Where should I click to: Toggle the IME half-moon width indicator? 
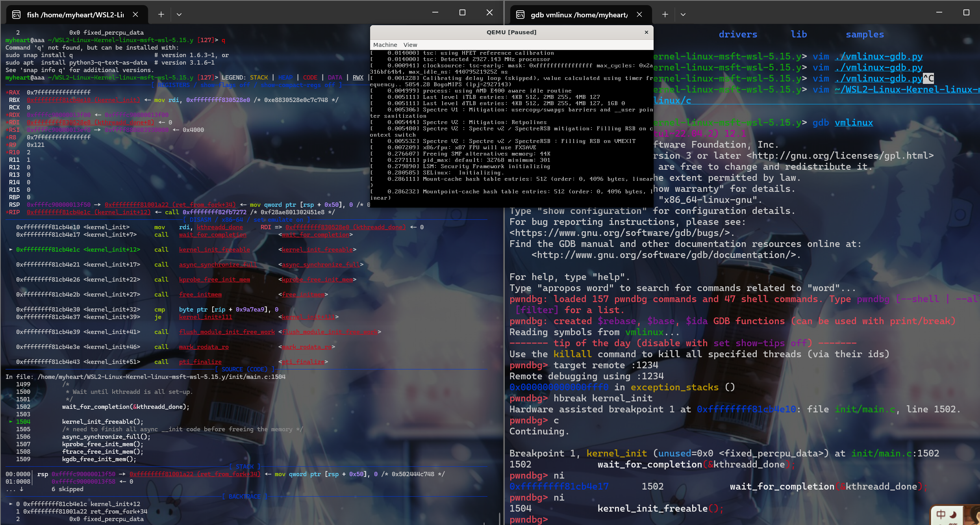[954, 514]
